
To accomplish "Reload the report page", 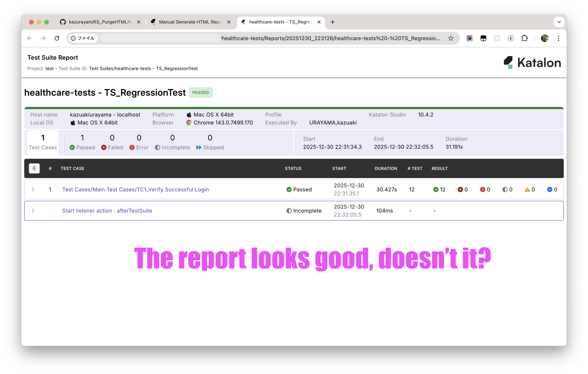I will click(57, 38).
